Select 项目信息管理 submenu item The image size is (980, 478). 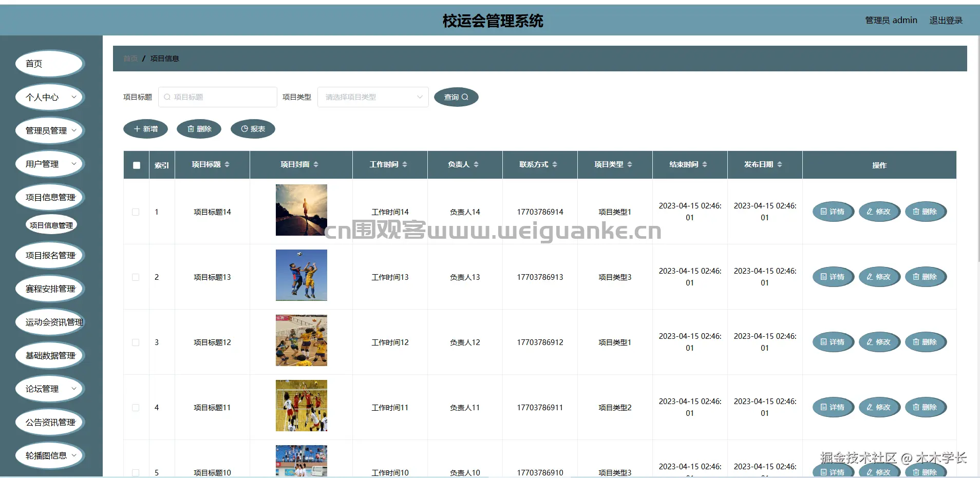pos(51,225)
